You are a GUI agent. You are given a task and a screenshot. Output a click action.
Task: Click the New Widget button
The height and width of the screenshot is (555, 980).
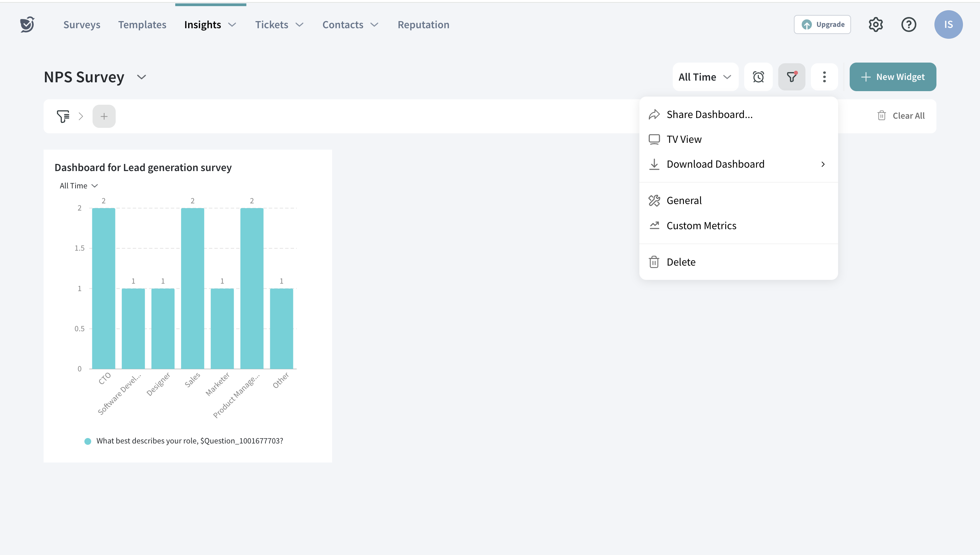[x=892, y=77]
